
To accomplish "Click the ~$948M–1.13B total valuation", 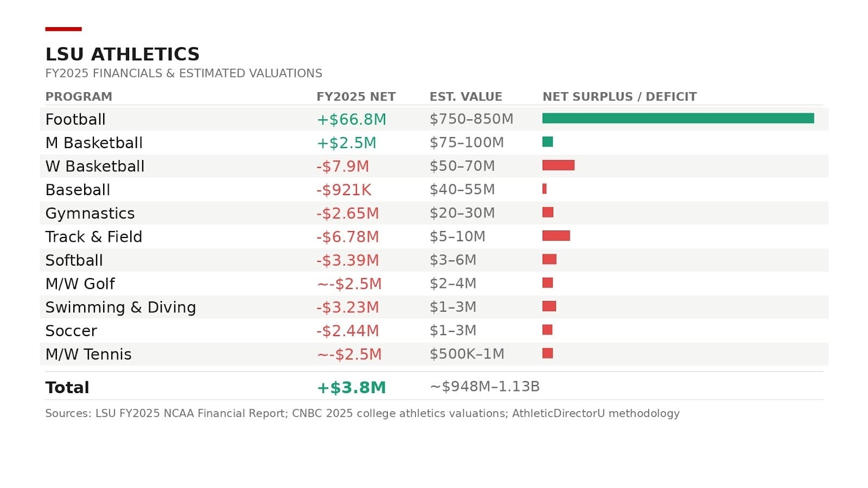I will [484, 387].
